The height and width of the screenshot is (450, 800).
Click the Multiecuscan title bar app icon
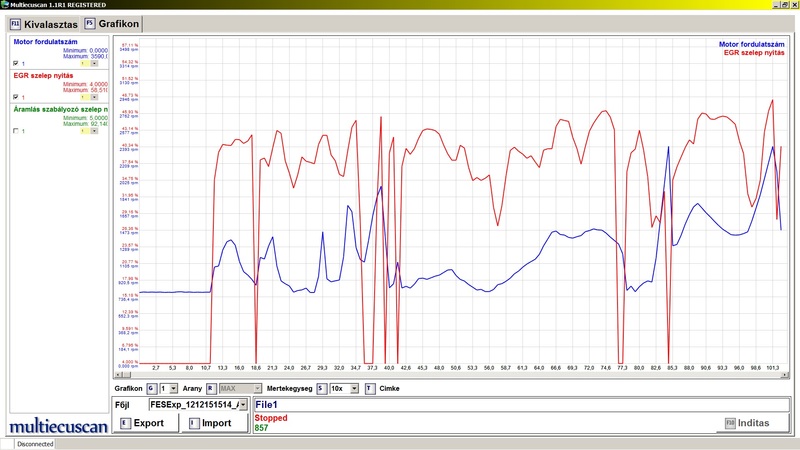[6, 5]
